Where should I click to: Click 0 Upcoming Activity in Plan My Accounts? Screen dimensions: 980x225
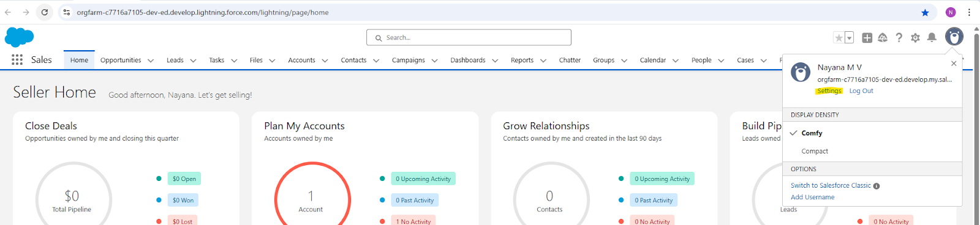click(x=423, y=179)
